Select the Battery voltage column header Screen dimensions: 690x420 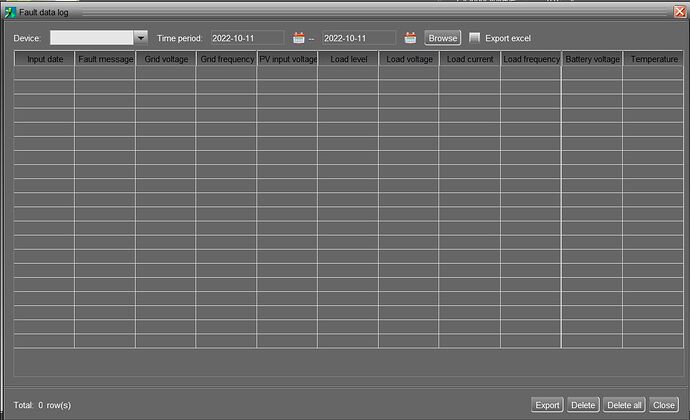pyautogui.click(x=592, y=59)
